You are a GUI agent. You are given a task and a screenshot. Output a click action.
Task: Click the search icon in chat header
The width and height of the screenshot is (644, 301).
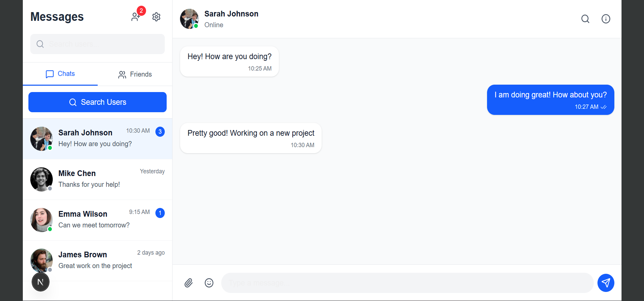(585, 19)
